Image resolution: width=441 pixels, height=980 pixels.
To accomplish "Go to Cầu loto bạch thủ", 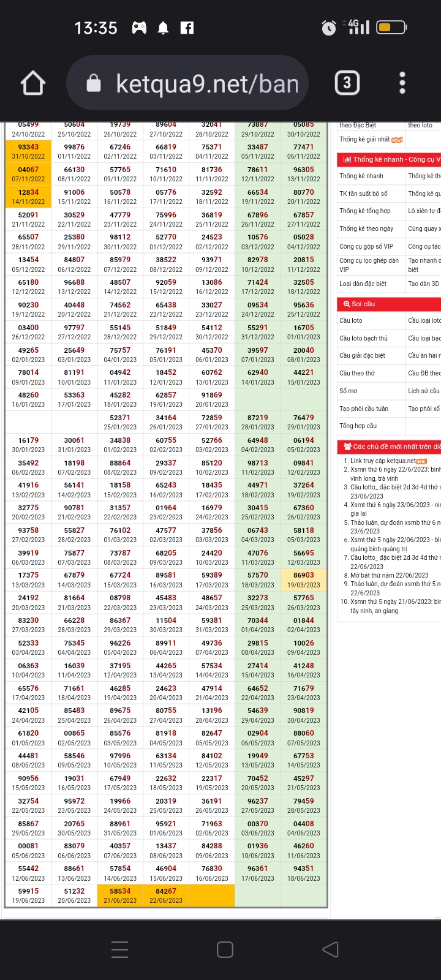I will click(x=363, y=338).
